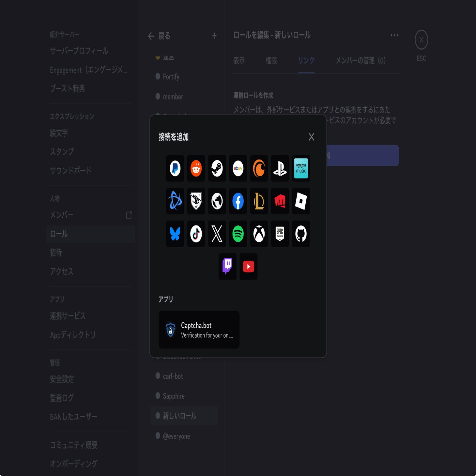Image resolution: width=476 pixels, height=476 pixels.
Task: Select the Reddit connection icon
Action: click(x=196, y=168)
